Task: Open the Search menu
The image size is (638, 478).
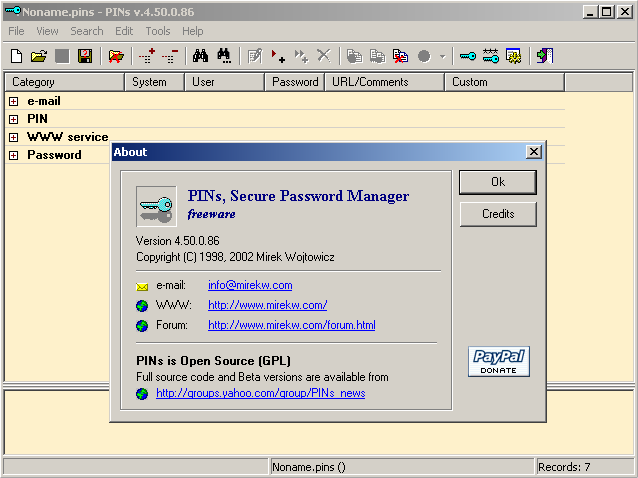Action: (86, 31)
